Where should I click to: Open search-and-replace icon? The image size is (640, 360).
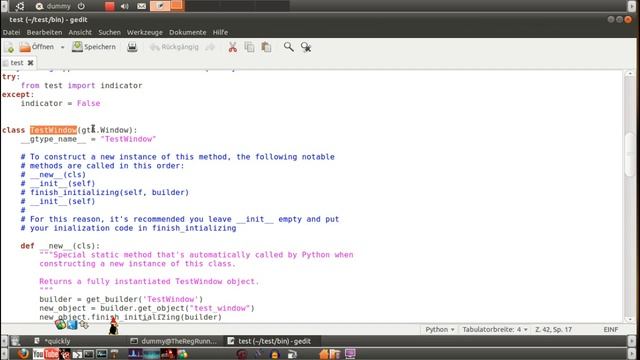tap(306, 47)
